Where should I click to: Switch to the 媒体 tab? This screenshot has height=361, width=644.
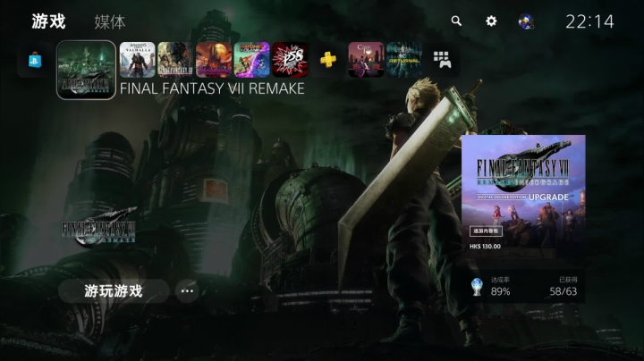click(110, 21)
